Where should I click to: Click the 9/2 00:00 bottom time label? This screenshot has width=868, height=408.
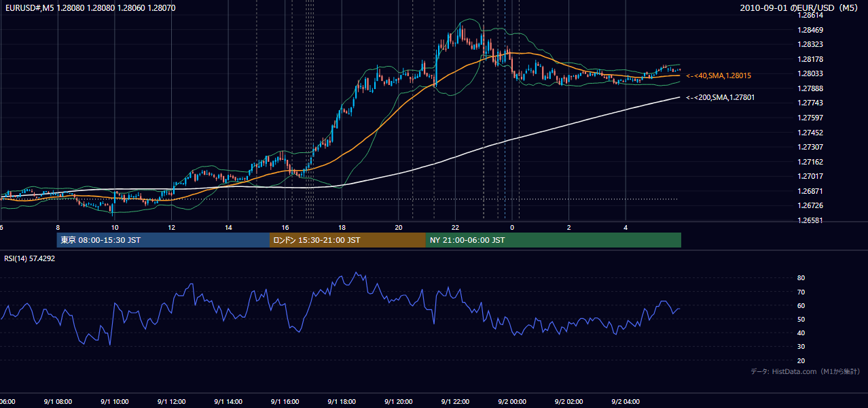tap(512, 402)
